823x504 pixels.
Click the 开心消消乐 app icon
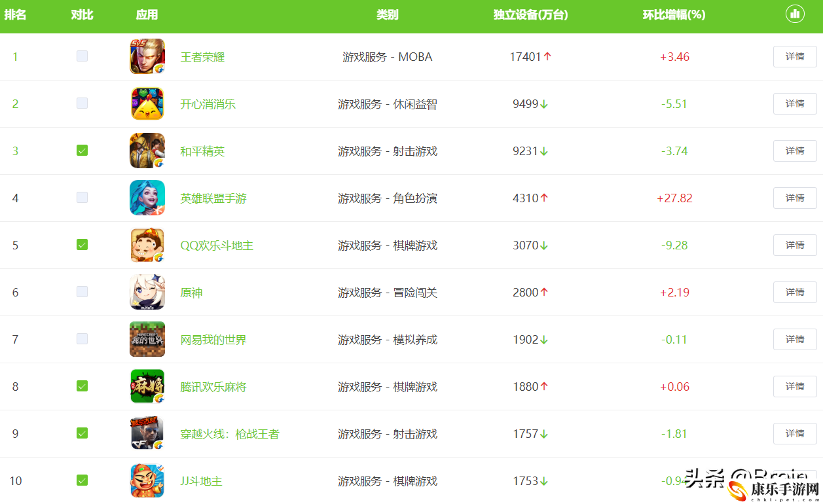point(147,103)
